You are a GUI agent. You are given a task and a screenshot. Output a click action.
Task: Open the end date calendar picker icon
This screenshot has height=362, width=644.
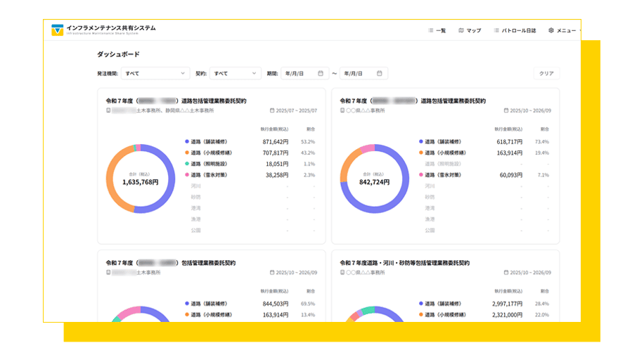tap(380, 74)
